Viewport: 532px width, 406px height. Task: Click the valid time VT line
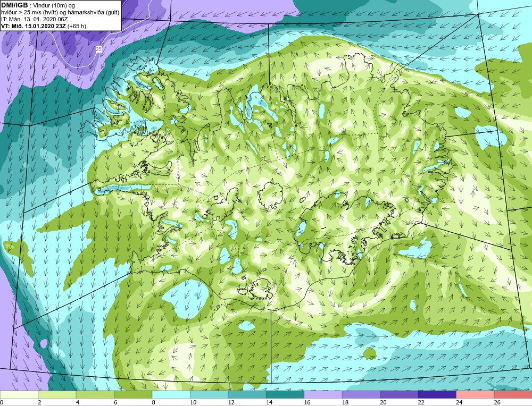(x=44, y=26)
